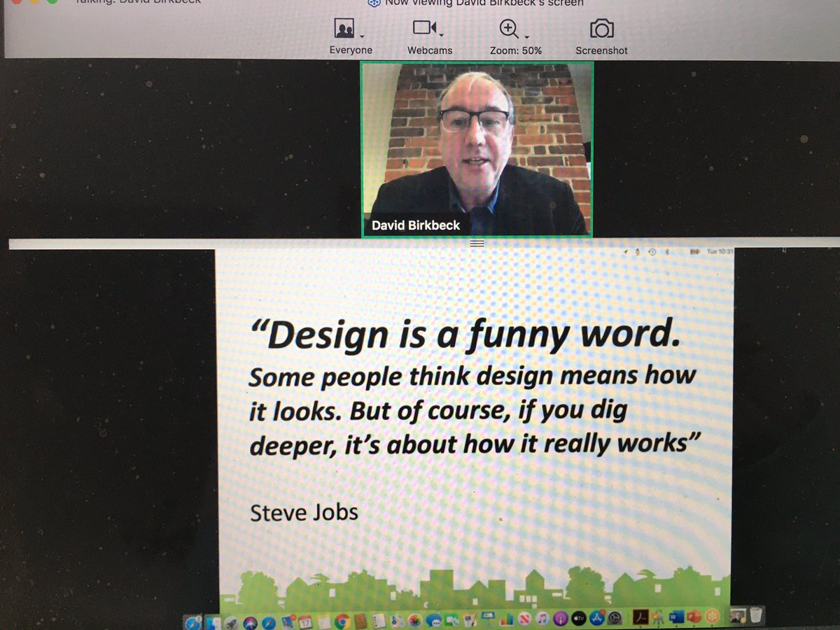Screen dimensions: 840x630
Task: Open Launchpad rocket icon in Dock
Action: tap(231, 622)
